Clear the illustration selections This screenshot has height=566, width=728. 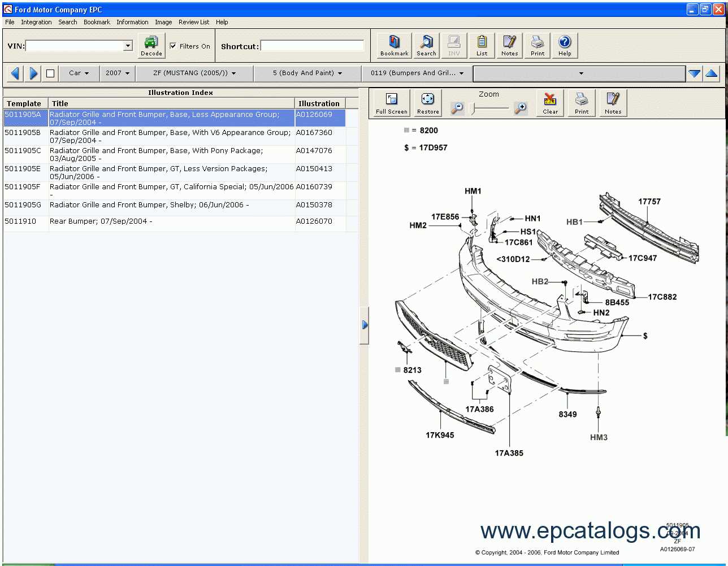click(x=550, y=103)
